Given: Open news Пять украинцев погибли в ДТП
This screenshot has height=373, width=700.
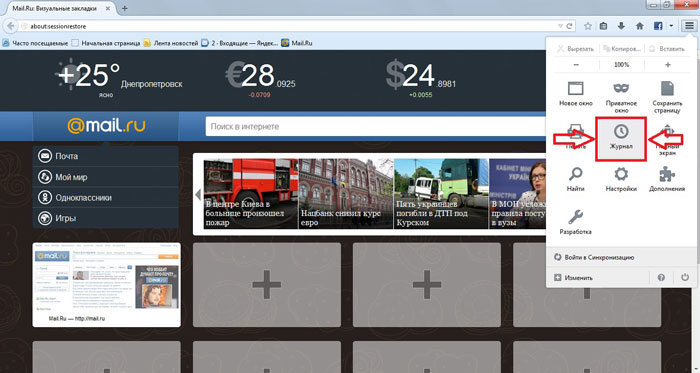Looking at the screenshot, I should (441, 194).
